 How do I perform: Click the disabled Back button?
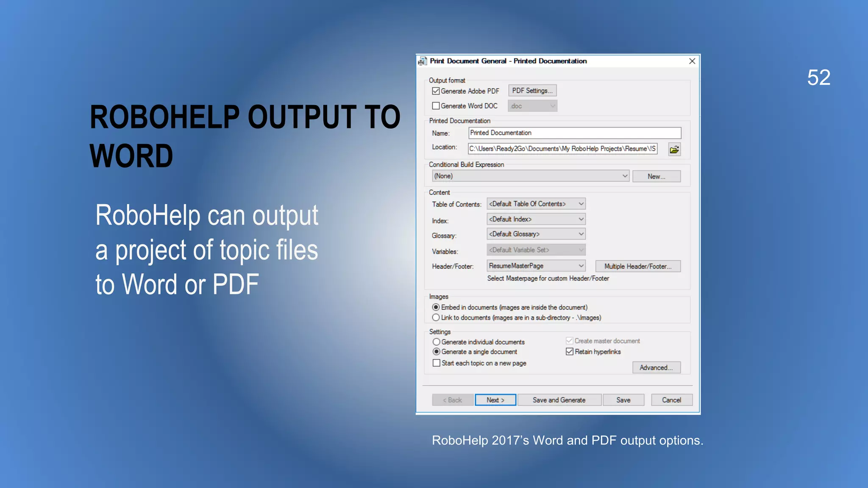(453, 400)
